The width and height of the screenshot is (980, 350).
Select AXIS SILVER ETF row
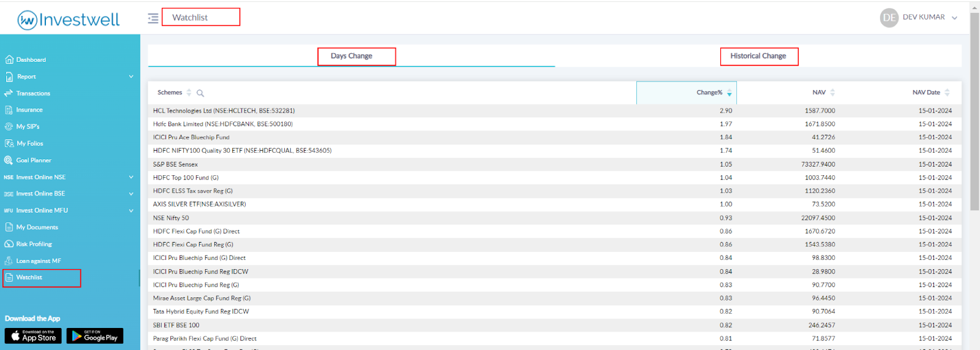(x=554, y=204)
